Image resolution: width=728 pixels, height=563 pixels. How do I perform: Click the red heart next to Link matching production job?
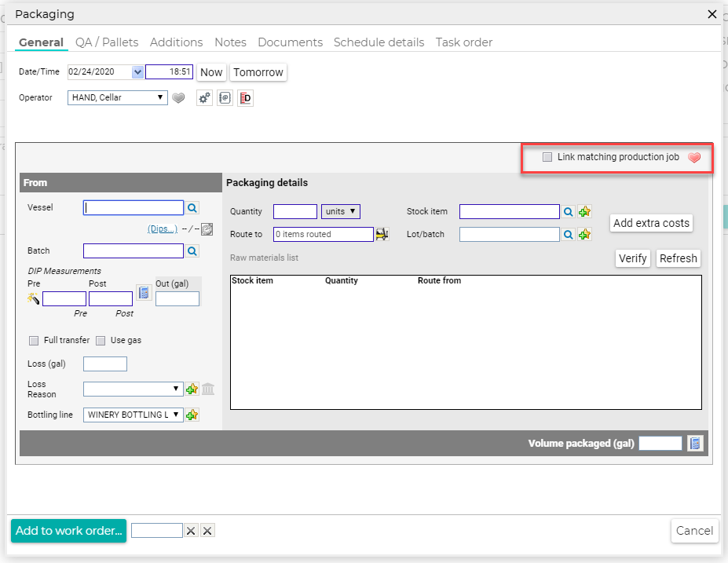(x=694, y=158)
